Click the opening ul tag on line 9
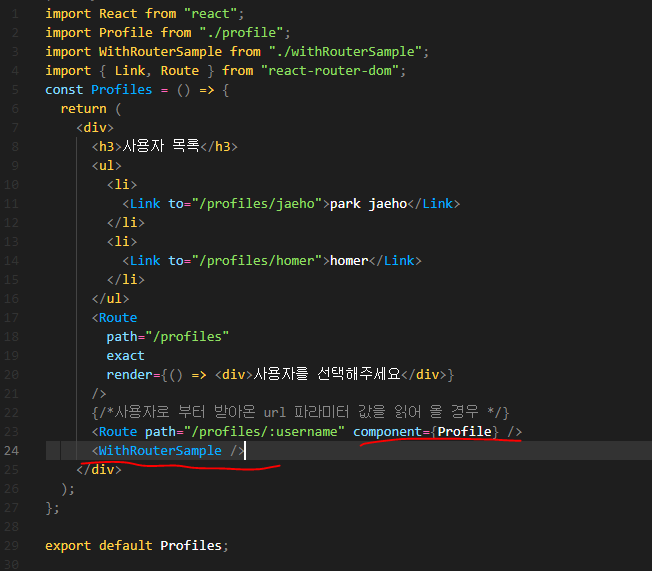 point(106,166)
